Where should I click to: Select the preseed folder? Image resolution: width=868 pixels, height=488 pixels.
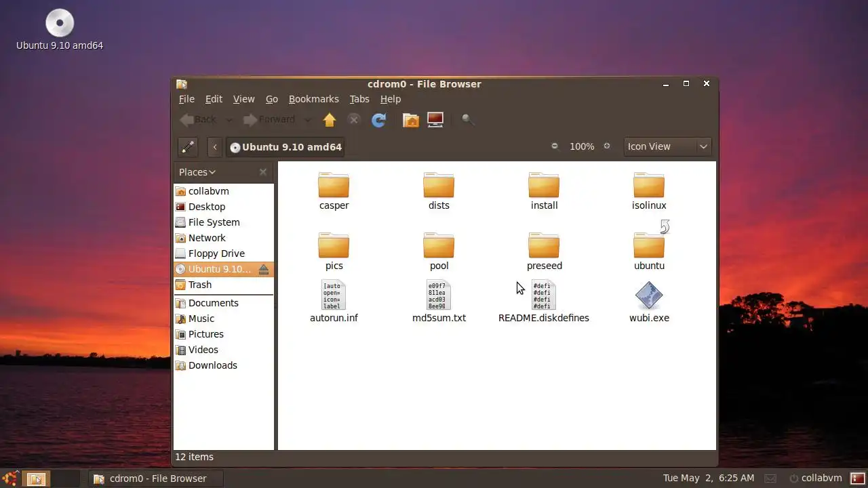(x=544, y=251)
